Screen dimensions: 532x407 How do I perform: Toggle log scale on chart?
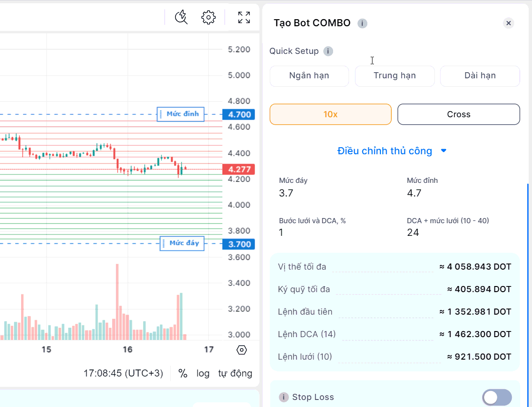point(203,373)
